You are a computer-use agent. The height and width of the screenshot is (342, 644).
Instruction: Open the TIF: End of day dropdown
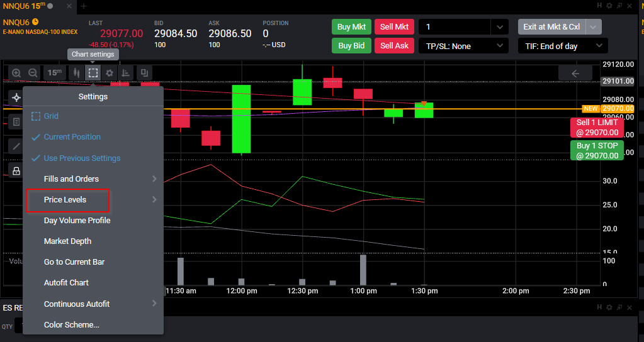(563, 46)
